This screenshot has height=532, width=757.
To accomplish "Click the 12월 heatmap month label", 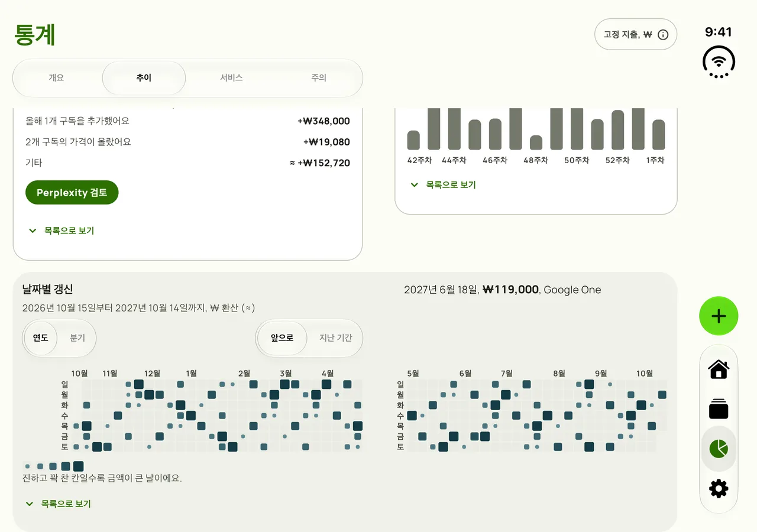I will point(152,373).
